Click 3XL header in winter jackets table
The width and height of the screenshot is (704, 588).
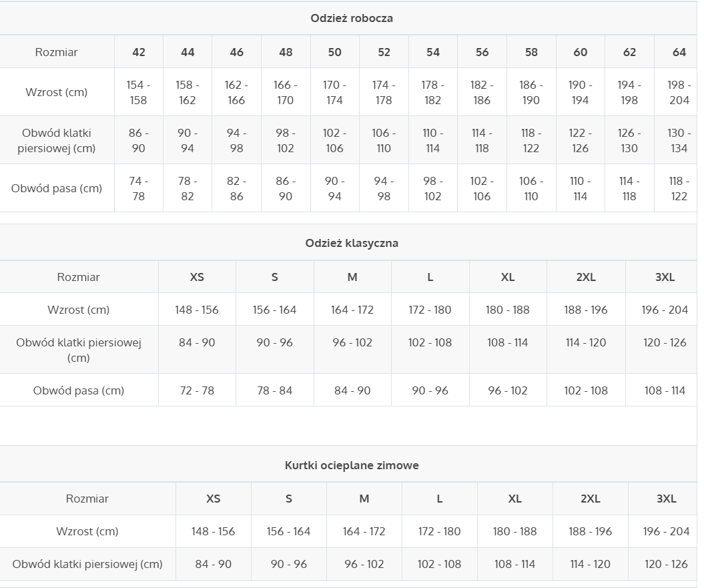coord(666,499)
